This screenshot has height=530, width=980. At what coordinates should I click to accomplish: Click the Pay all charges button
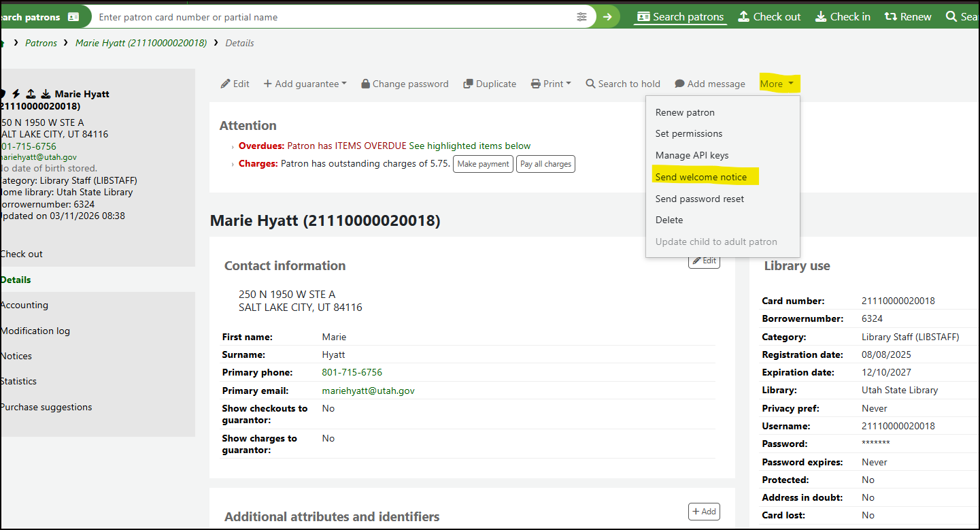pos(545,164)
